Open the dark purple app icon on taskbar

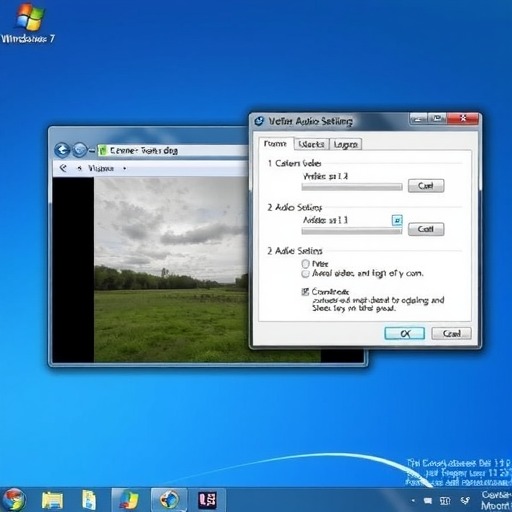207,500
